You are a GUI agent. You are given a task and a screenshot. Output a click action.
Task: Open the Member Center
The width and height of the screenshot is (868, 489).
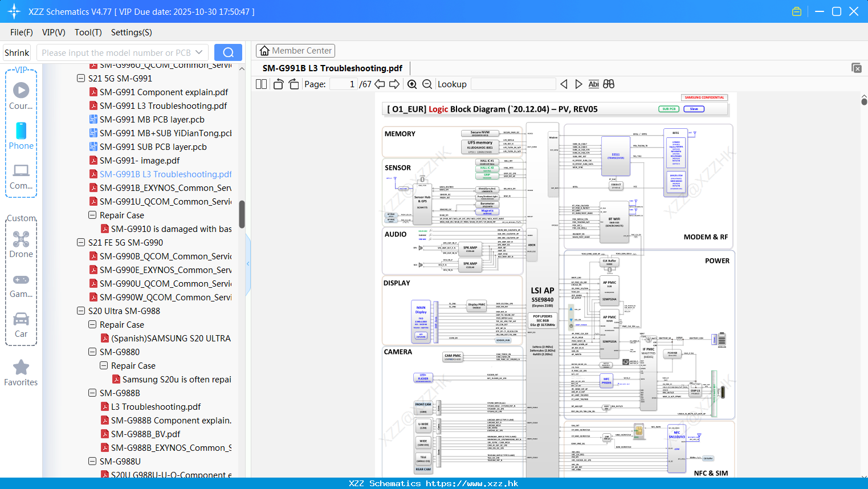(295, 51)
